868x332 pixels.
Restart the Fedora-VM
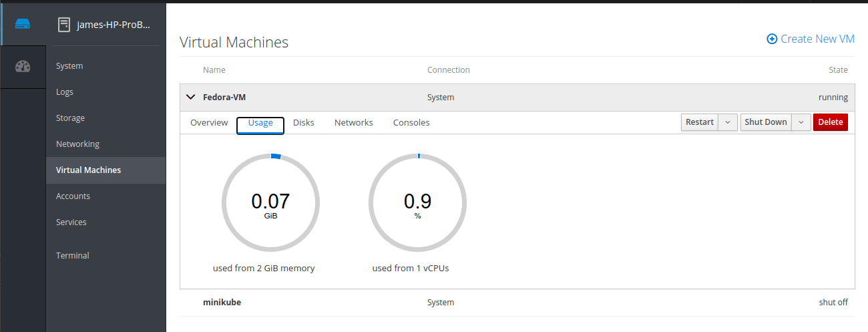[x=700, y=122]
